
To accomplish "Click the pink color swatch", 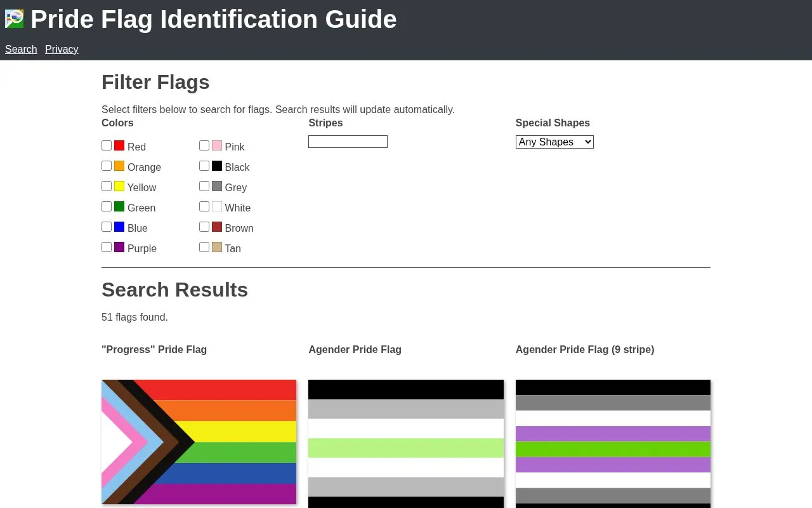I will (x=217, y=145).
